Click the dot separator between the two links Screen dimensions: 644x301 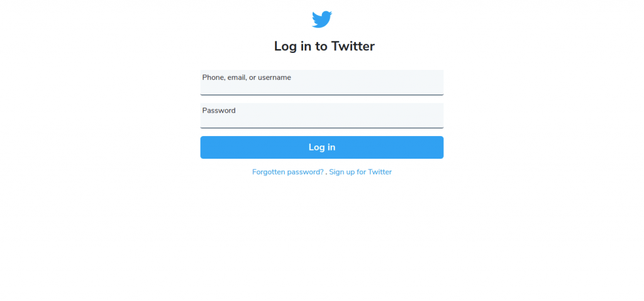tap(326, 174)
